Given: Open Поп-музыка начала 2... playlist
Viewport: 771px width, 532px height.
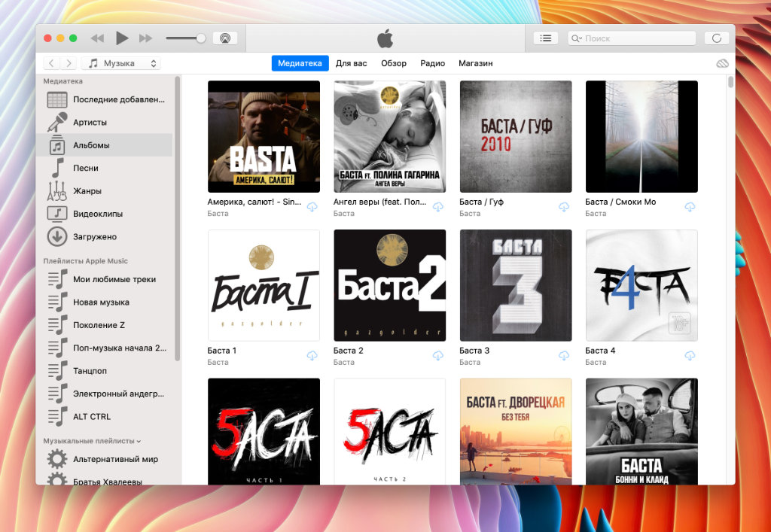Looking at the screenshot, I should pyautogui.click(x=104, y=348).
